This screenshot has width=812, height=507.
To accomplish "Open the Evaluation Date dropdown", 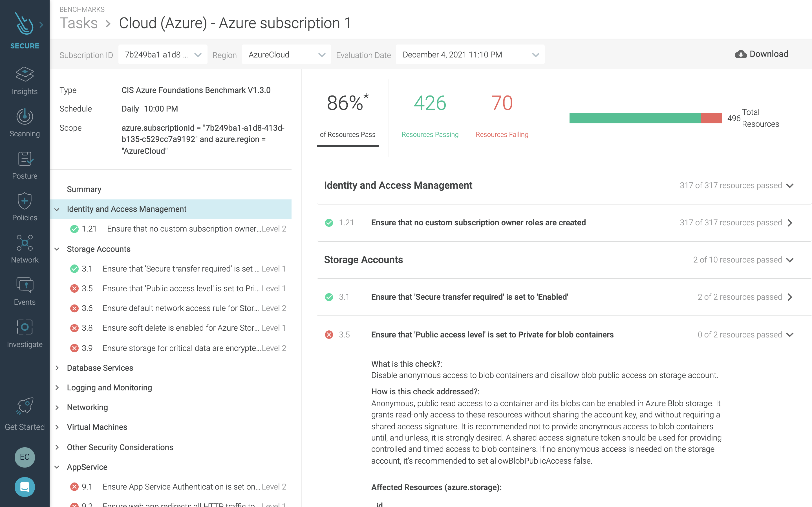I will pos(469,54).
